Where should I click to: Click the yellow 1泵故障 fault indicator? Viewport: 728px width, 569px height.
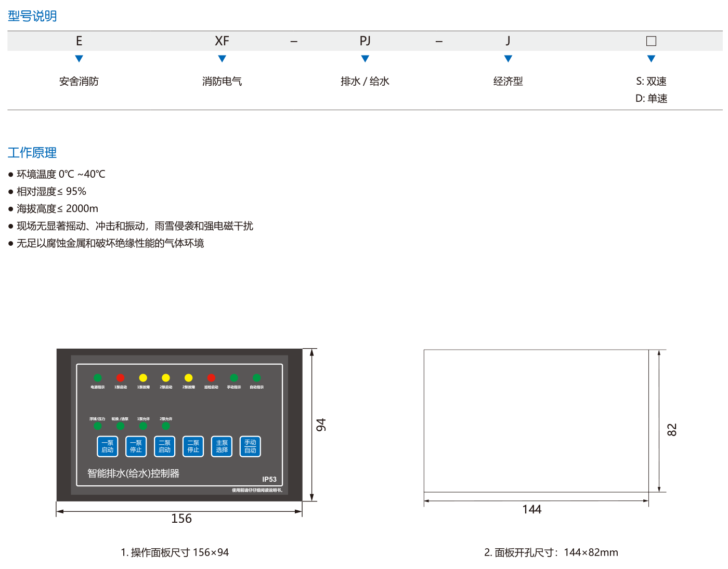(x=143, y=378)
